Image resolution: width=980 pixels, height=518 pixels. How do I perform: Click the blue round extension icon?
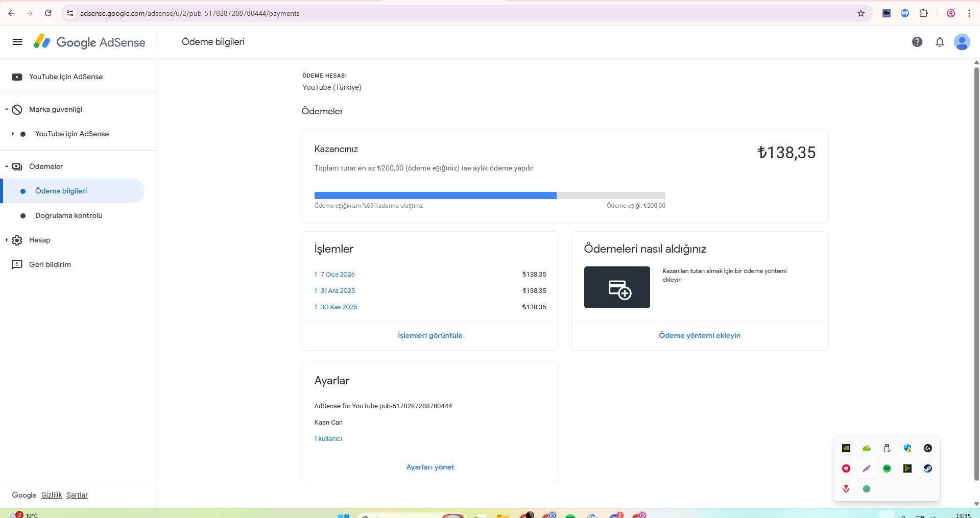[905, 13]
